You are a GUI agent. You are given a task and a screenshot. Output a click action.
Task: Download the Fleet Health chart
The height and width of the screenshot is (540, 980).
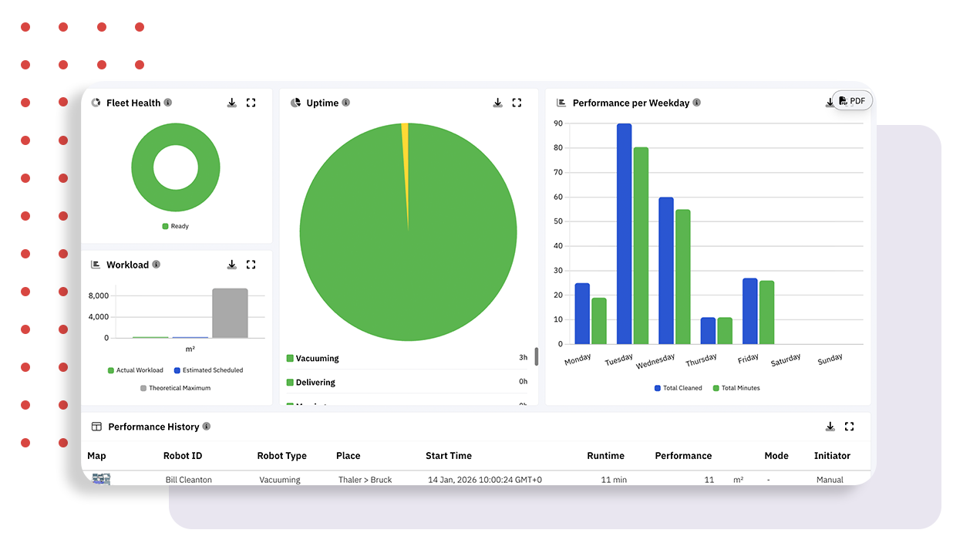pos(231,103)
